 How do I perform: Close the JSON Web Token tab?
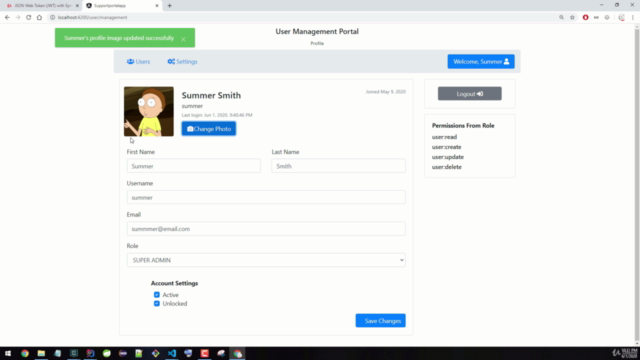point(77,6)
